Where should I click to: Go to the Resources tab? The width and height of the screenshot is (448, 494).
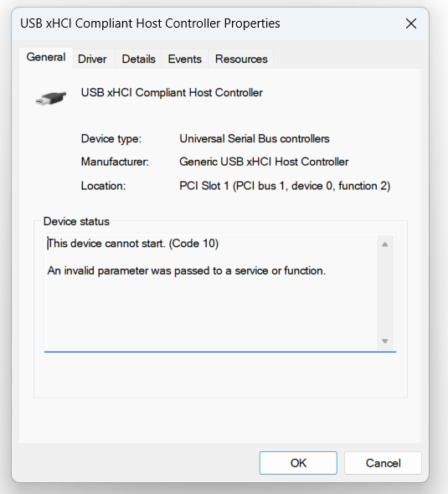241,59
